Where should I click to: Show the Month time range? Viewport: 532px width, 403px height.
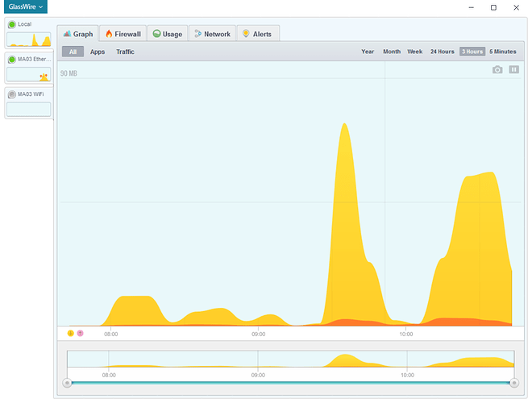click(x=392, y=52)
